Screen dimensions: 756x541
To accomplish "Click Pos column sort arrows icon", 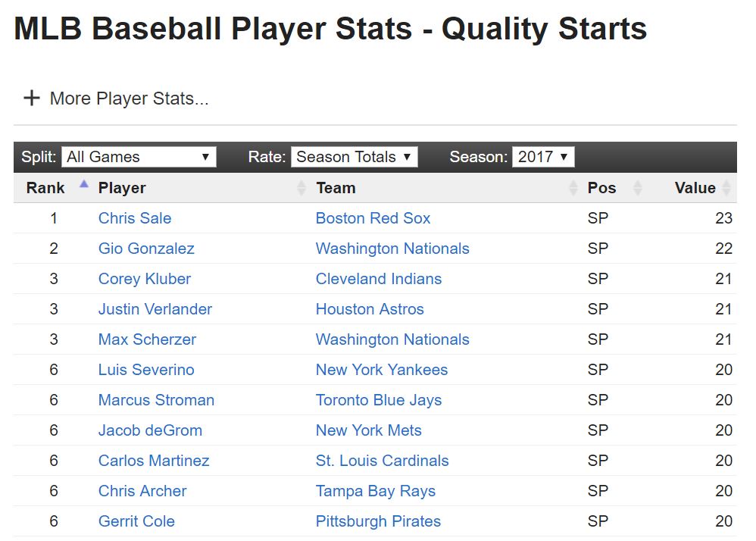I will 637,188.
